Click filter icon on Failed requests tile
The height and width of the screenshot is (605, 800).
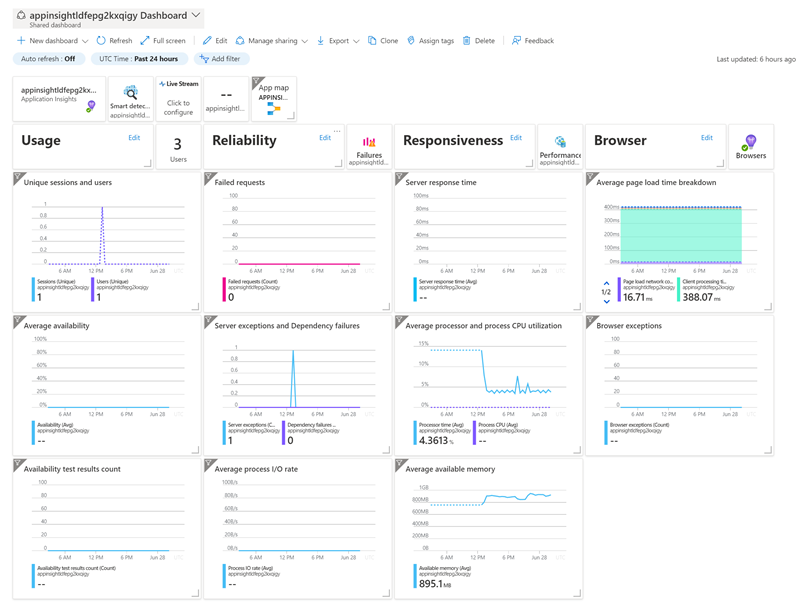pyautogui.click(x=210, y=178)
